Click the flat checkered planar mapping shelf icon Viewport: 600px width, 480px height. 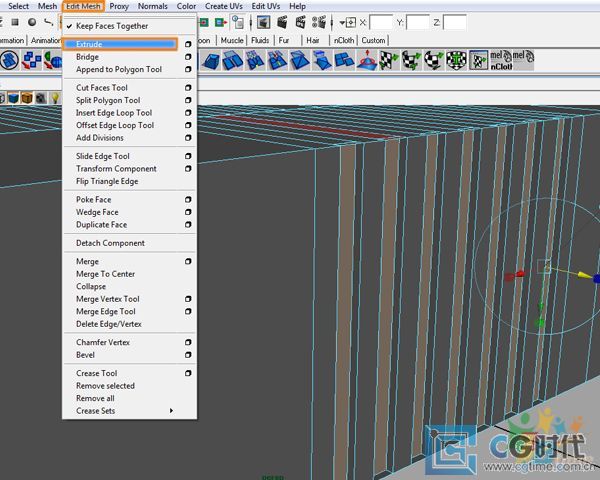click(389, 60)
